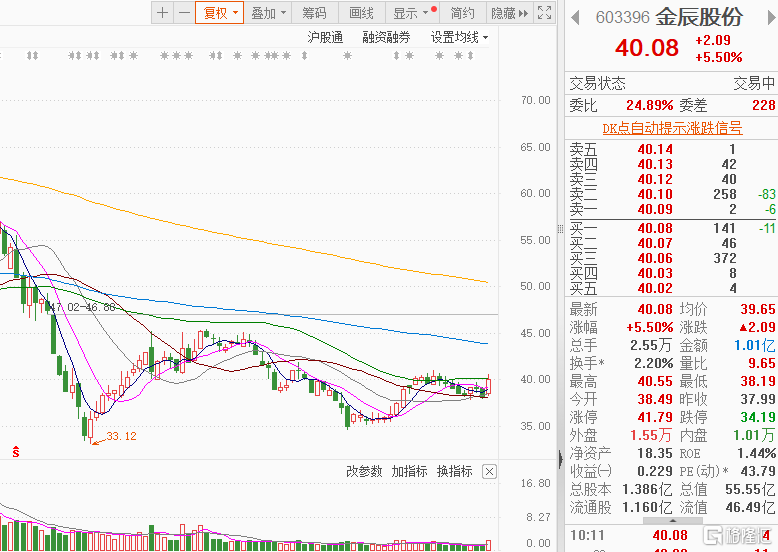
Task: Open the 显示 dropdown menu
Action: [x=412, y=13]
